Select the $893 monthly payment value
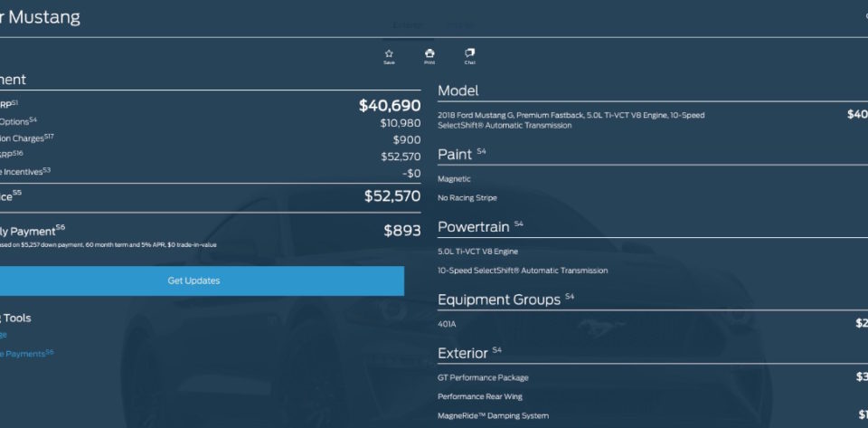 [x=402, y=231]
